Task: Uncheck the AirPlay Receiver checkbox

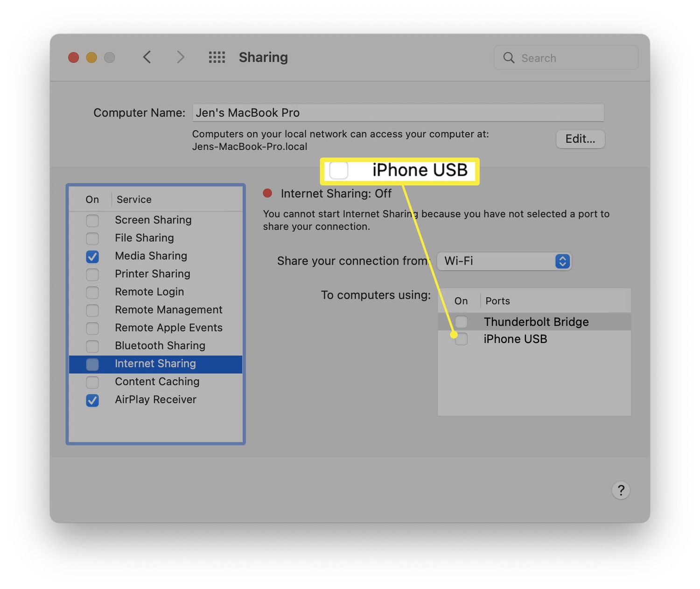Action: (x=92, y=400)
